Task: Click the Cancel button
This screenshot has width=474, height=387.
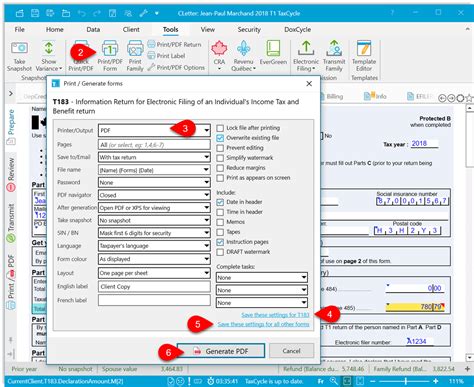Action: point(291,351)
